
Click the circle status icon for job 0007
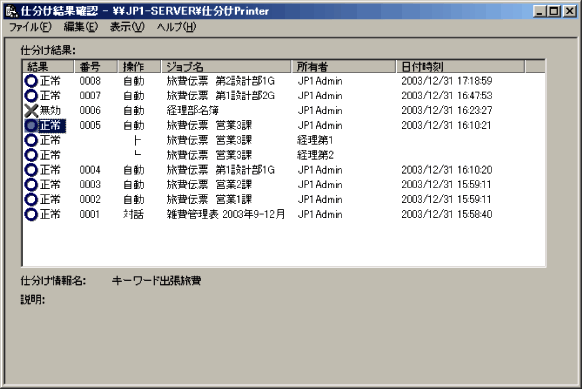(x=31, y=96)
